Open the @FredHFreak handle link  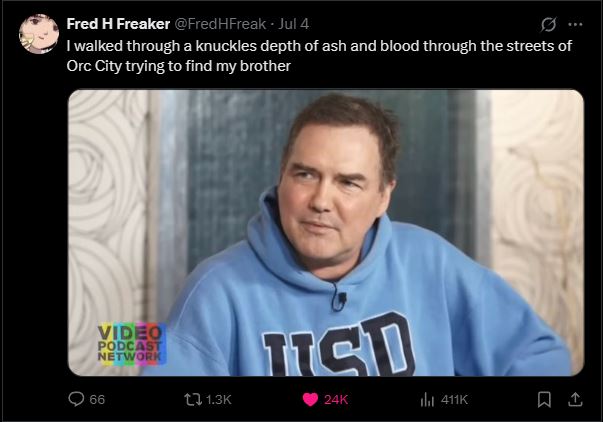tap(220, 24)
